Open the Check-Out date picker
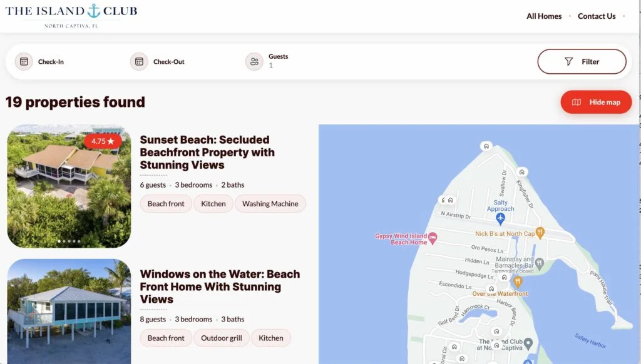The height and width of the screenshot is (364, 641). pos(168,62)
